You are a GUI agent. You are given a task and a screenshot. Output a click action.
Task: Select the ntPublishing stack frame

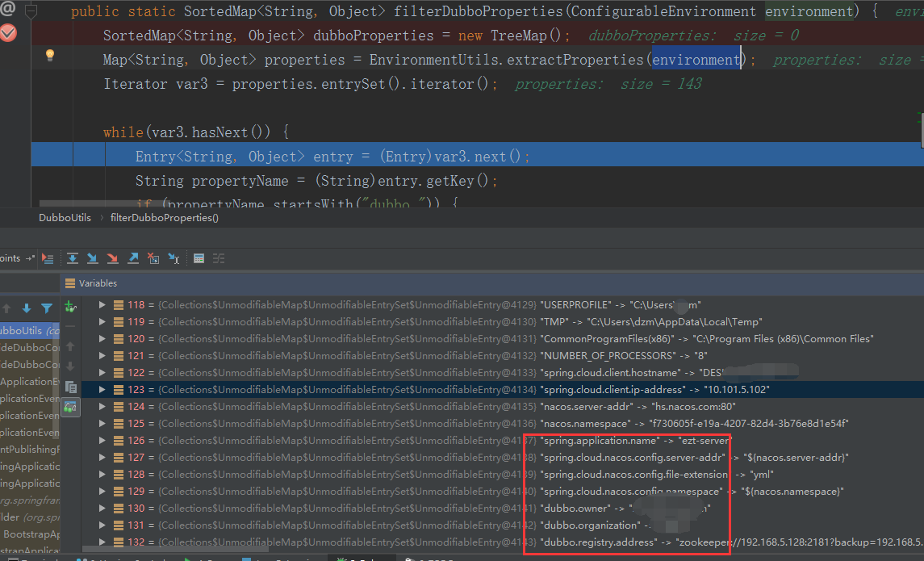click(x=30, y=449)
